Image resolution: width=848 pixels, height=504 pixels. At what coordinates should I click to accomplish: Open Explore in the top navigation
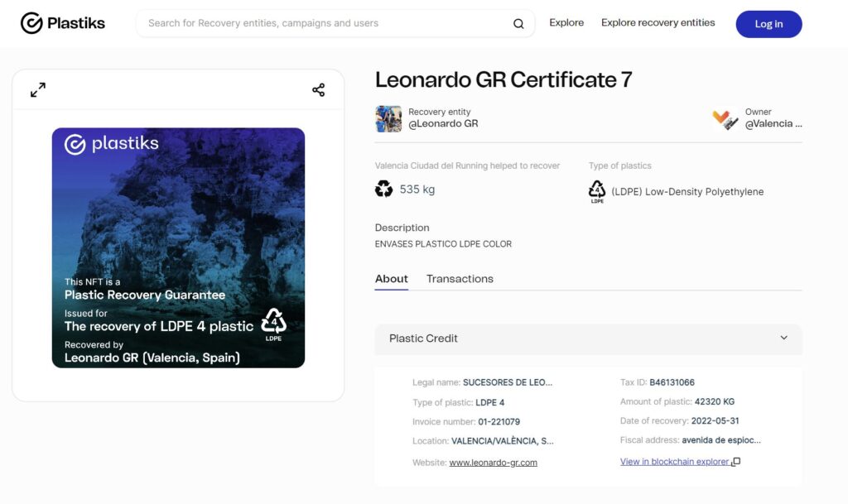click(566, 22)
